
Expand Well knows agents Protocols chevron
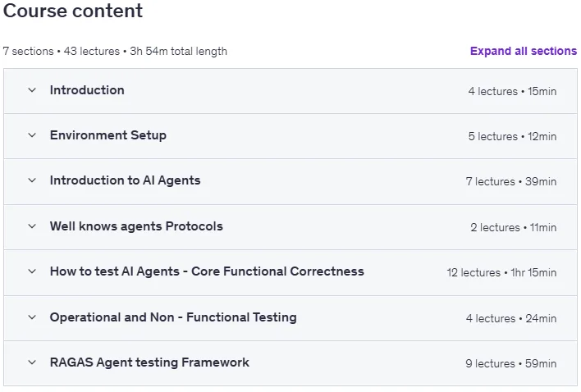(x=32, y=226)
